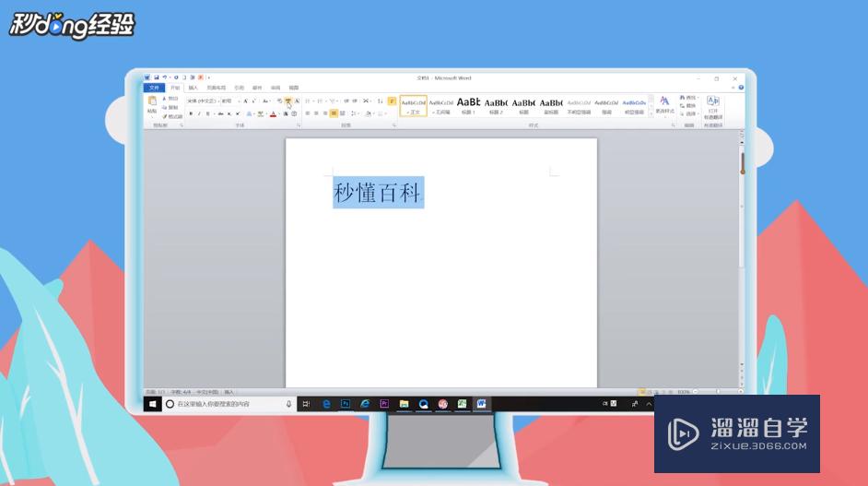
Task: Adjust the zoom slider in status bar
Action: [718, 392]
